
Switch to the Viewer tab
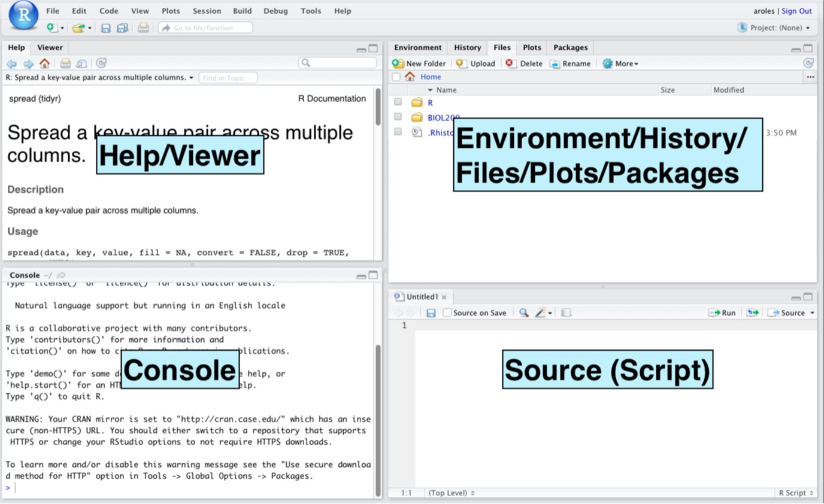50,48
